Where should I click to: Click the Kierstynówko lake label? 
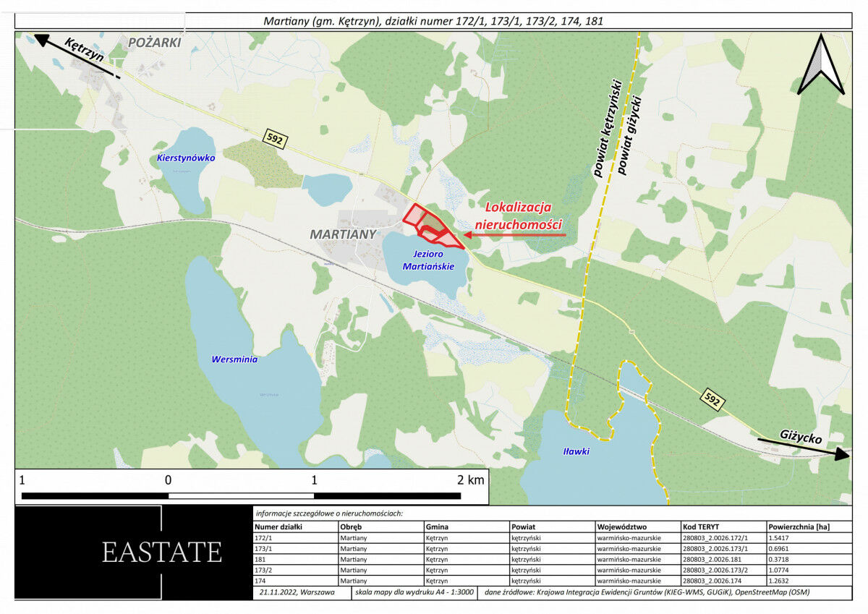point(186,157)
